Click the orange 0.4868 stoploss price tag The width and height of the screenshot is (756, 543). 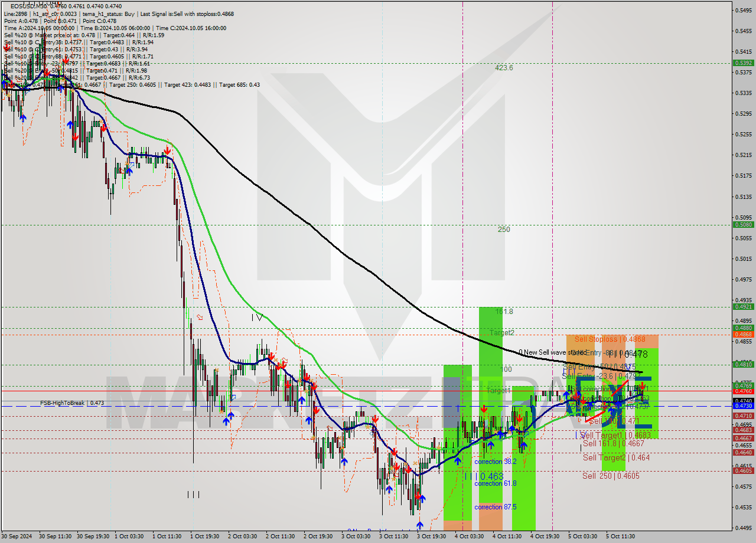tap(743, 334)
